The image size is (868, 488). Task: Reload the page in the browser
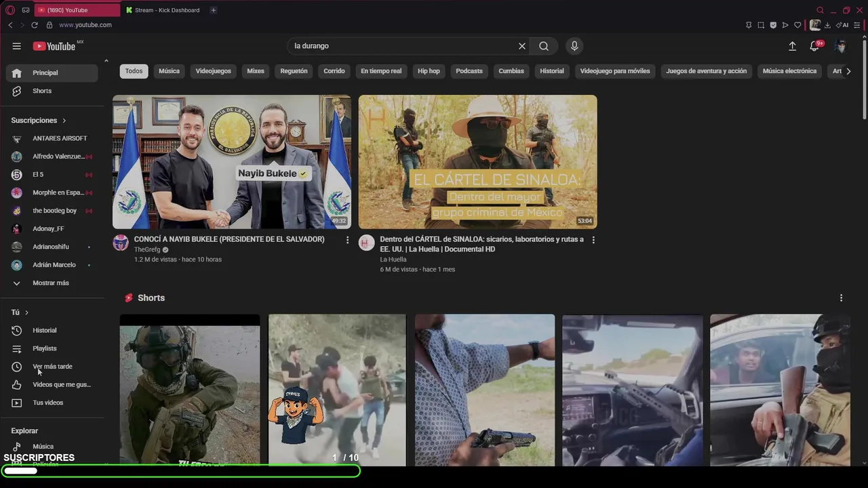point(35,25)
